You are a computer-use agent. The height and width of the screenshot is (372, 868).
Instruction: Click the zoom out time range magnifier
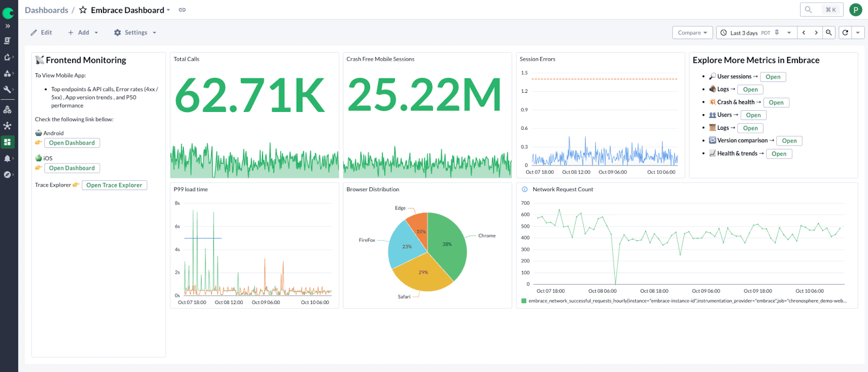tap(829, 33)
